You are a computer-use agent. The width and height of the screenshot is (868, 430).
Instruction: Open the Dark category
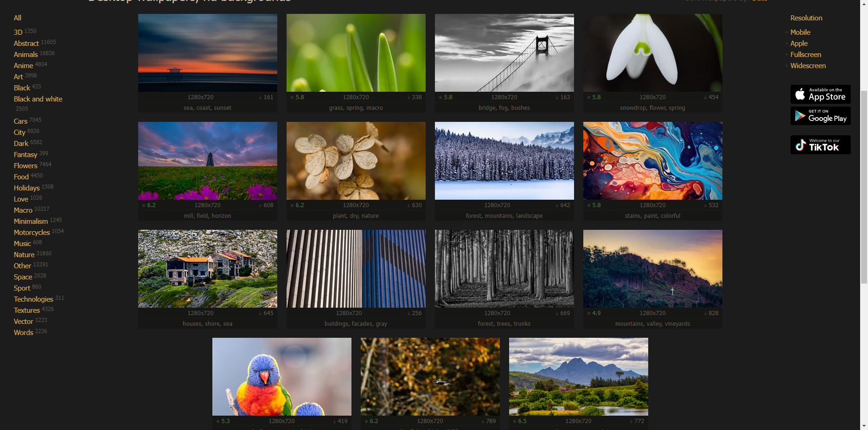[21, 144]
